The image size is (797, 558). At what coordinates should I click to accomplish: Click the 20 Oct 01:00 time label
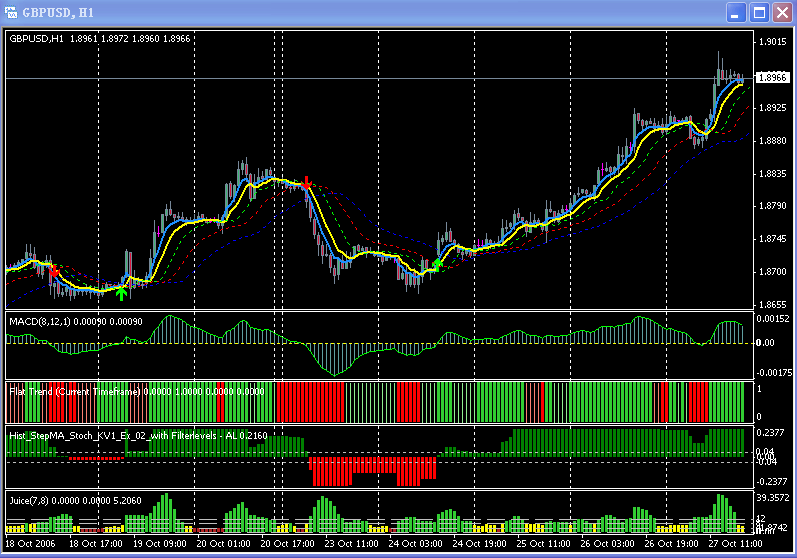click(224, 544)
